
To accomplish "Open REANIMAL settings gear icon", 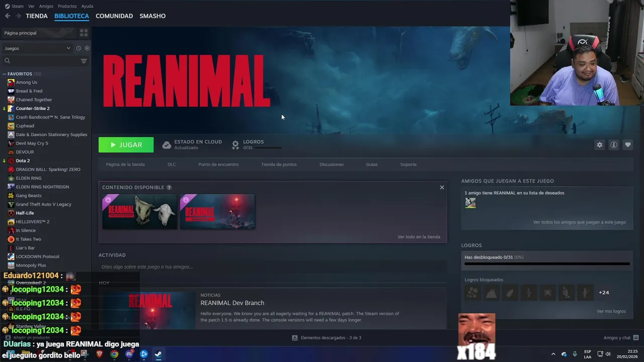I will click(x=599, y=145).
